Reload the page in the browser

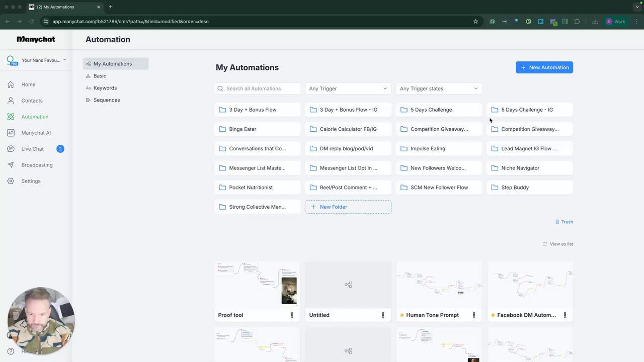[x=31, y=22]
